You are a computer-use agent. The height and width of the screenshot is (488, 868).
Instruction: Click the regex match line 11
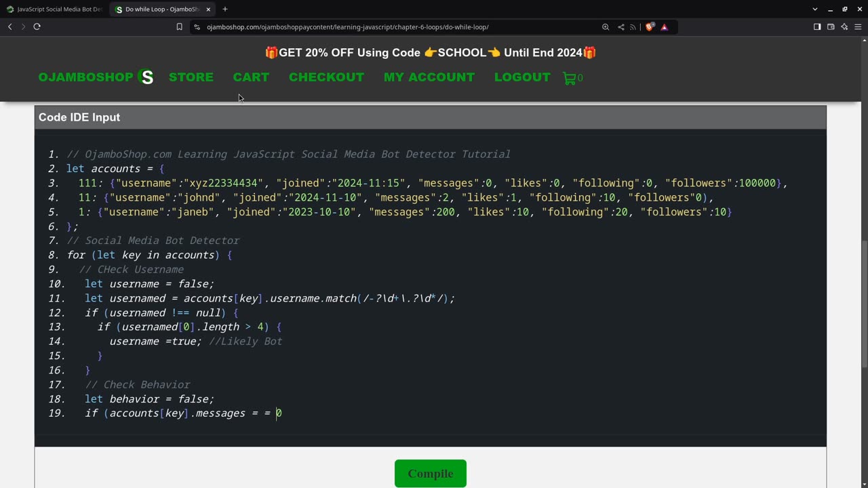point(270,298)
